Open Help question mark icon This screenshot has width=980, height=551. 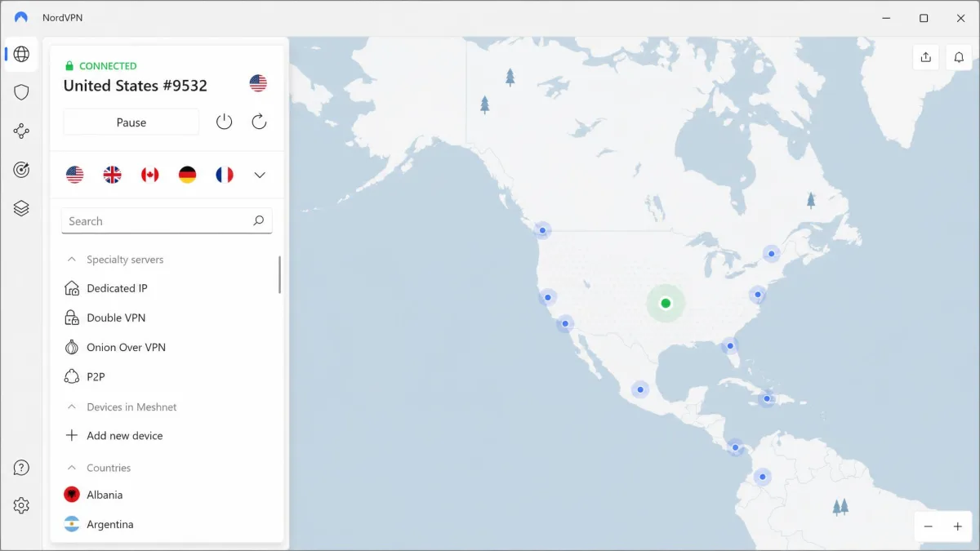(21, 468)
